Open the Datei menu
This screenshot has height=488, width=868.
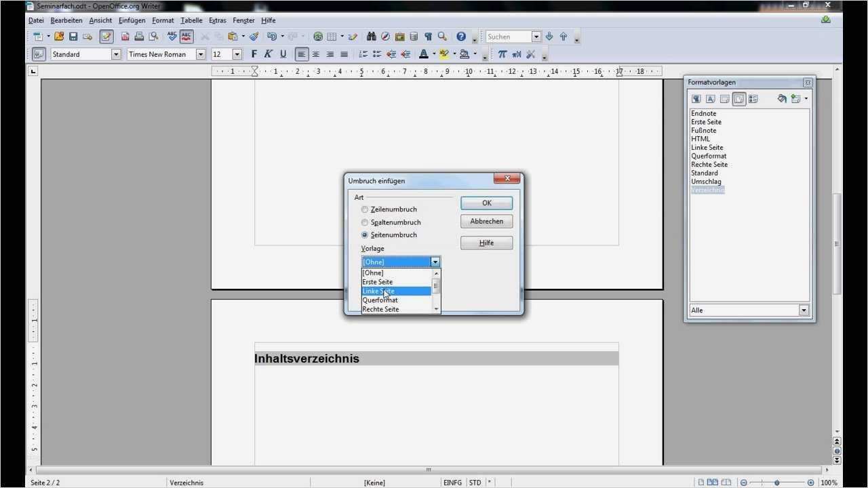click(x=36, y=20)
